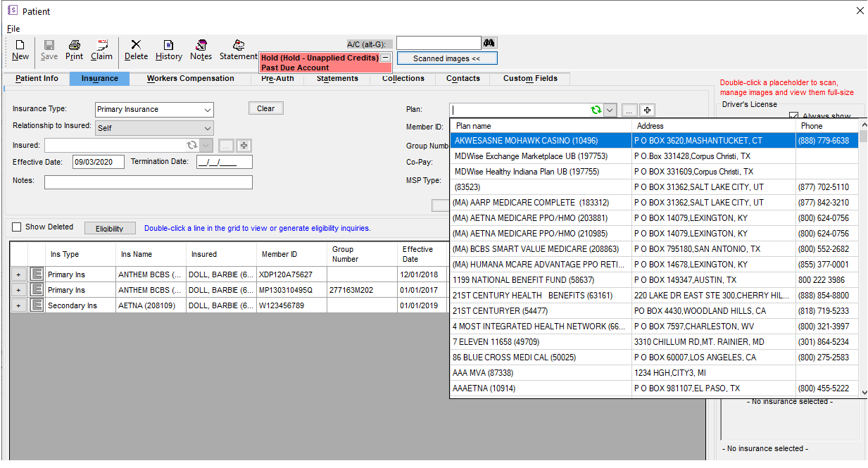This screenshot has height=468, width=868.
Task: Switch to the Patient Info tab
Action: [37, 79]
